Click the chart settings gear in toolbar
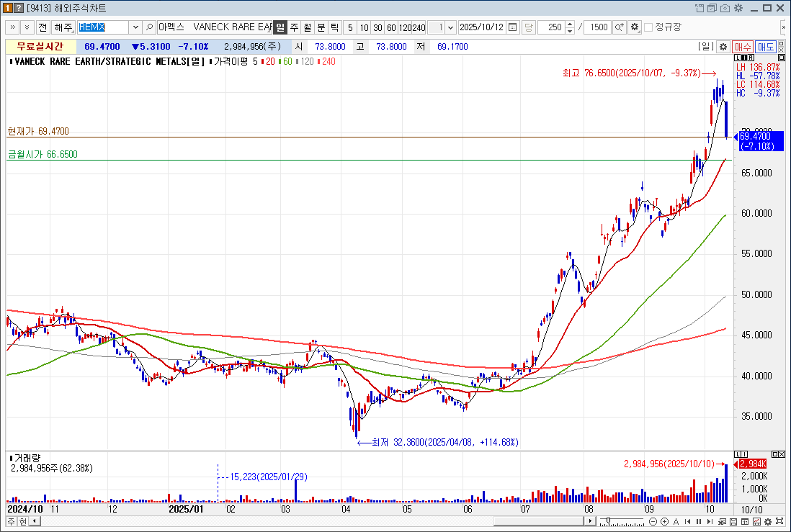This screenshot has width=791, height=532. point(635,27)
